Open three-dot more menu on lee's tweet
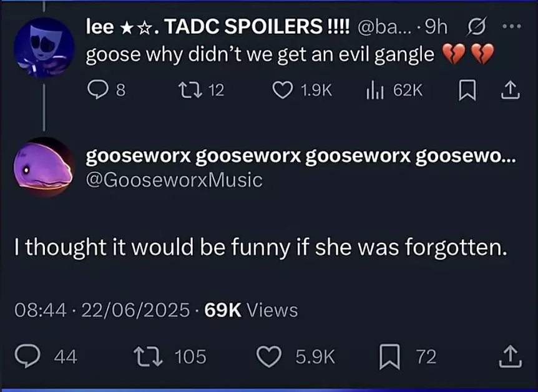538x392 pixels. 512,26
